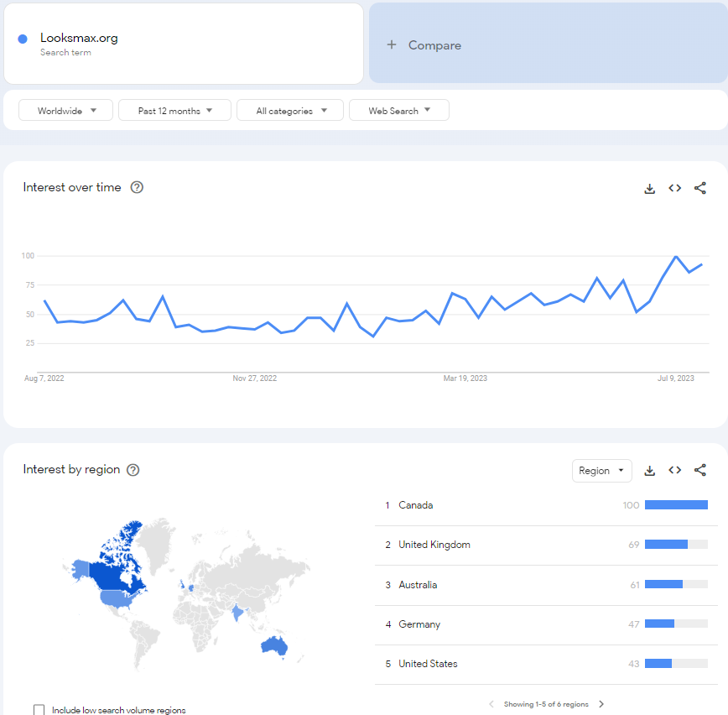Select Canada in the region list

[546, 505]
